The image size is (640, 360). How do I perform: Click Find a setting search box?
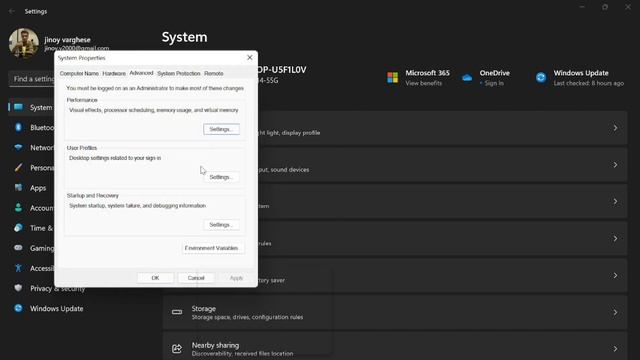coord(31,78)
